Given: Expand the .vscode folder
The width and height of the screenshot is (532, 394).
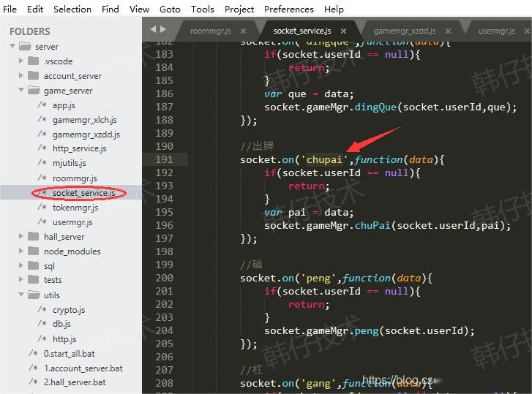Looking at the screenshot, I should [x=21, y=61].
